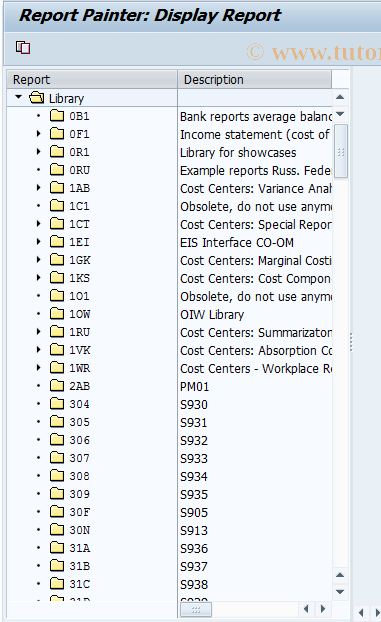
Task: Select the 304 folder icon
Action: pos(57,404)
